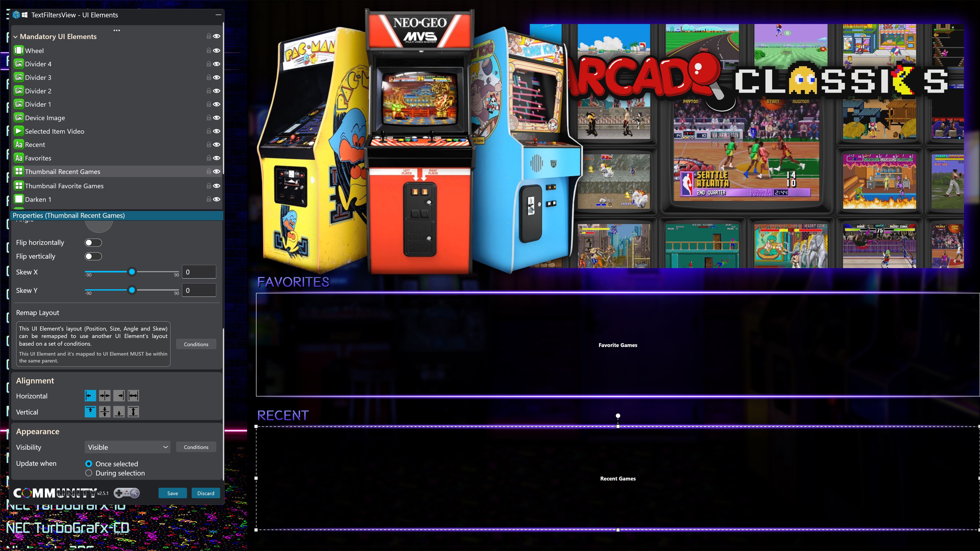Focus the Skew Y value field
The width and height of the screenshot is (980, 551).
click(x=199, y=290)
